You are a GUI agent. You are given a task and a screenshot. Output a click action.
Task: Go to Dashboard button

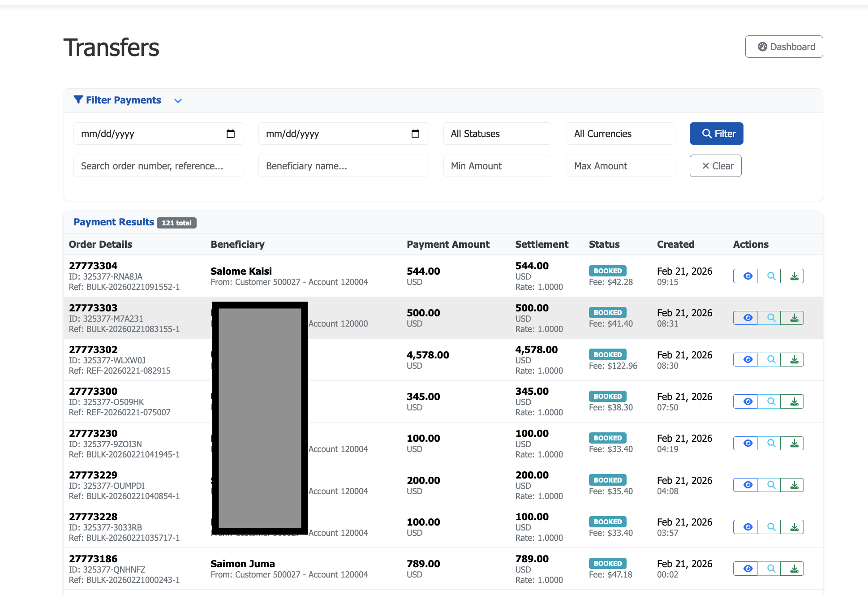tap(784, 47)
